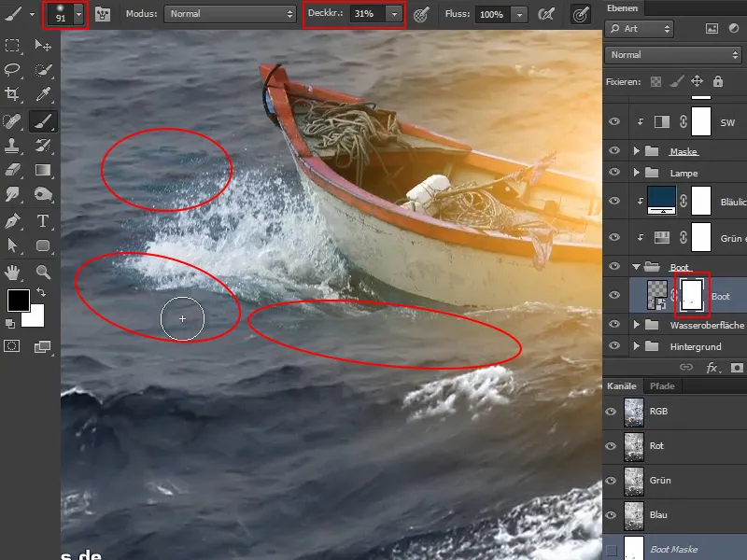Select the Clone Stamp tool
The image size is (747, 560).
point(12,146)
